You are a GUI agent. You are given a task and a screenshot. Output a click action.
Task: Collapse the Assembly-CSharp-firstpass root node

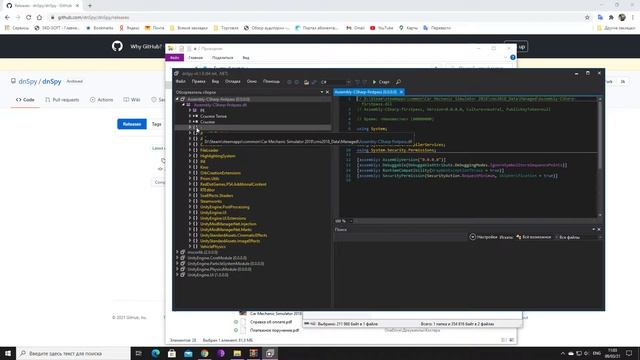(177, 99)
